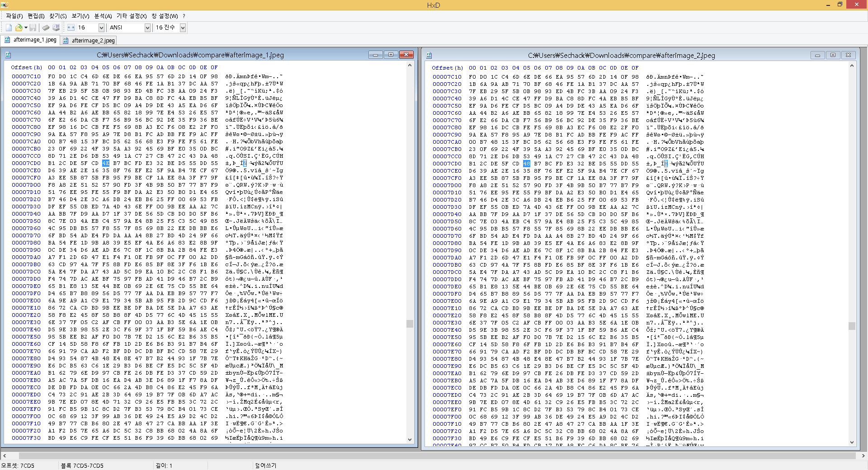868x470 pixels.
Task: Click offset 00007D00 in afterimage_1.jpeg window
Action: pos(26,185)
